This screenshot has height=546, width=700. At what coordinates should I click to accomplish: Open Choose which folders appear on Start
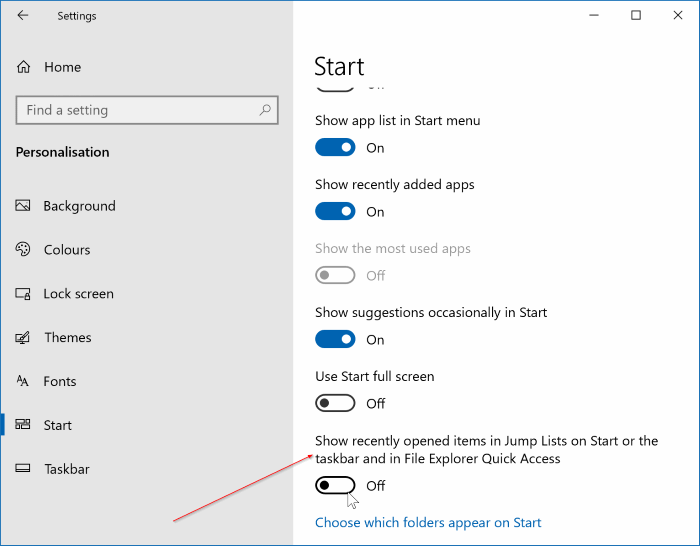pyautogui.click(x=428, y=522)
